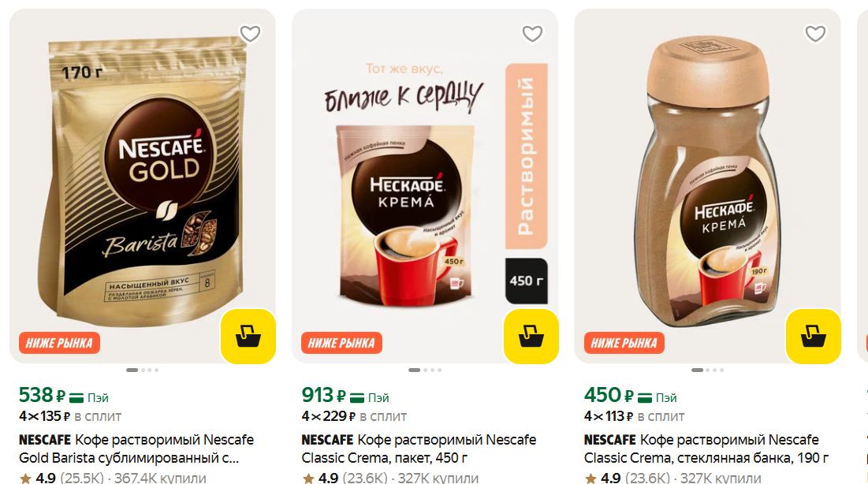868x484 pixels.
Task: Open the Nescafe Gold Barista product title link
Action: click(136, 449)
